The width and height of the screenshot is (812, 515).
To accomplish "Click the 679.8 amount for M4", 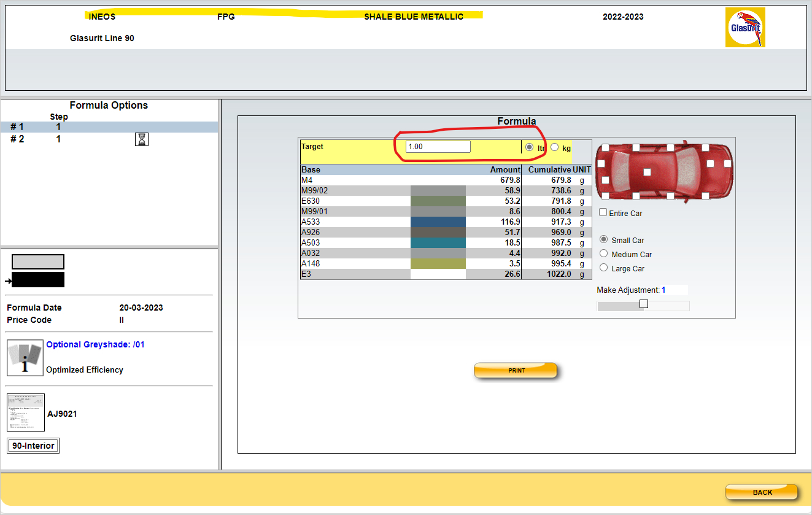I will click(510, 180).
